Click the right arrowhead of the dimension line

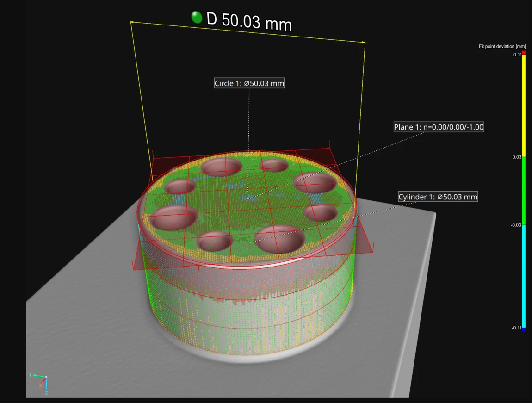[x=364, y=43]
